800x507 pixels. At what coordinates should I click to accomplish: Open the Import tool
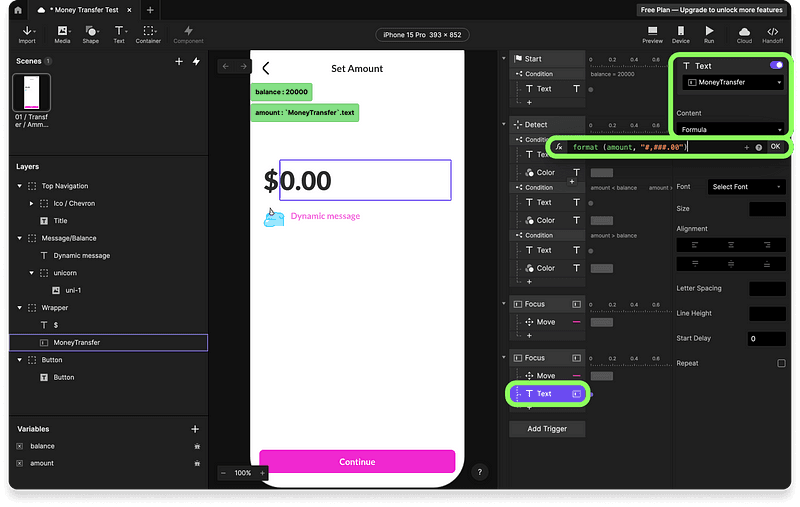pyautogui.click(x=27, y=35)
